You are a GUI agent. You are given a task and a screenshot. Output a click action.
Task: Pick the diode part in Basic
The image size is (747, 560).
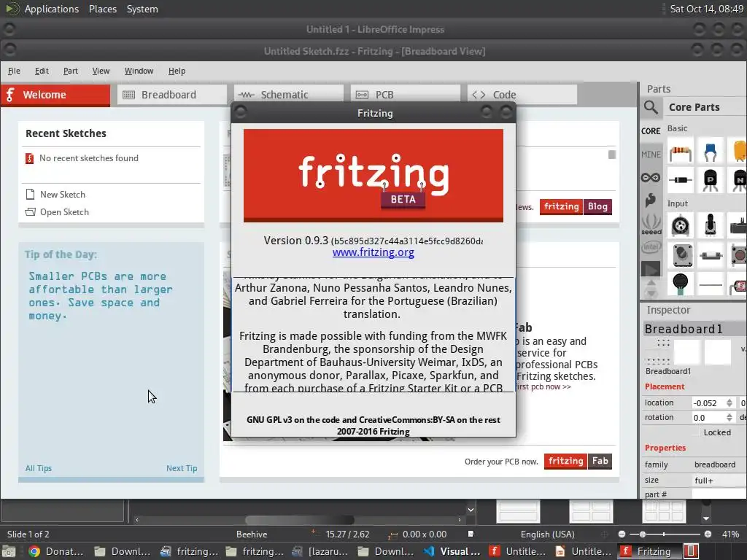681,180
